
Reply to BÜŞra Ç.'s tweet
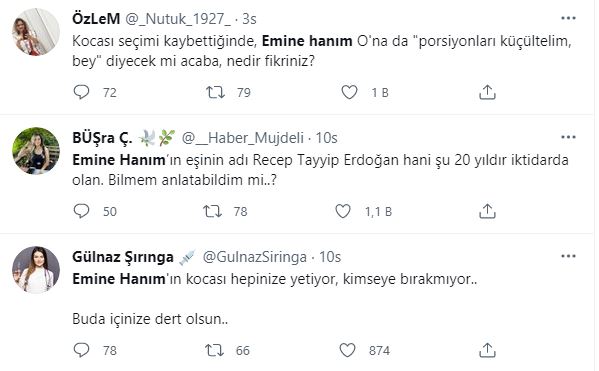(x=81, y=211)
